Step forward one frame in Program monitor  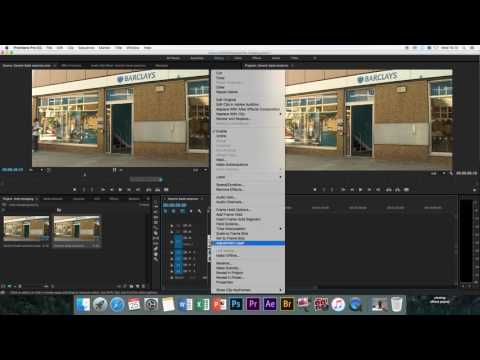369,190
